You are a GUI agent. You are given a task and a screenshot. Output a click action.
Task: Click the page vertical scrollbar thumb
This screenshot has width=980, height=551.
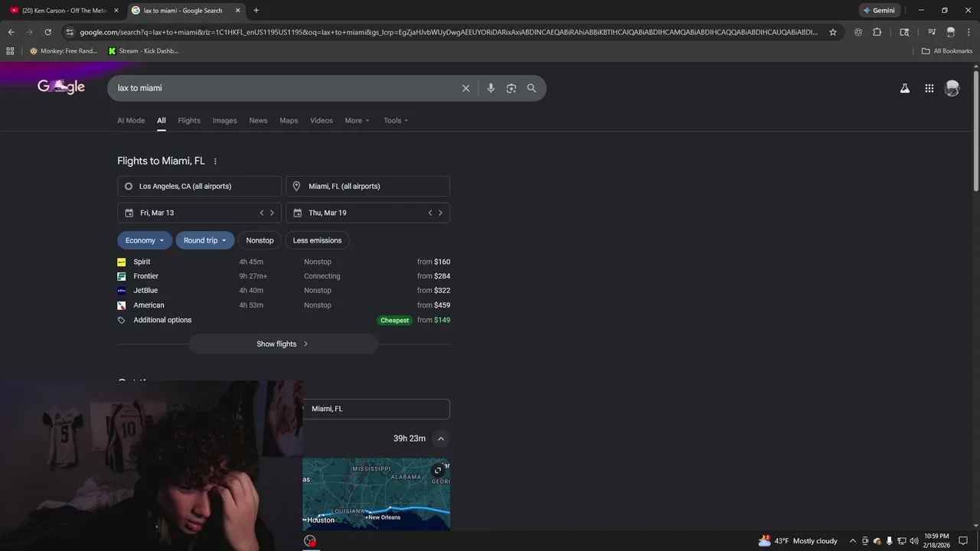[x=976, y=130]
